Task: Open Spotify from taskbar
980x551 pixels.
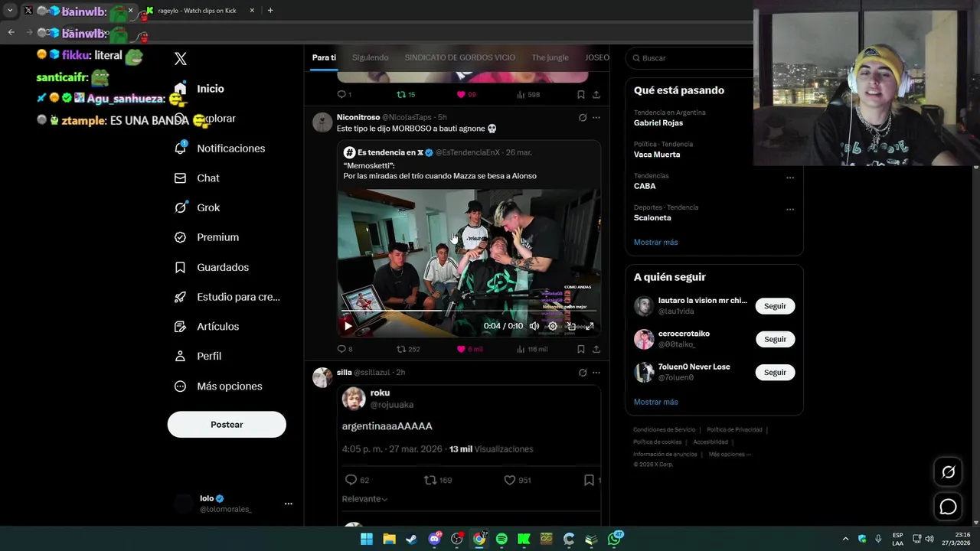Action: 501,539
